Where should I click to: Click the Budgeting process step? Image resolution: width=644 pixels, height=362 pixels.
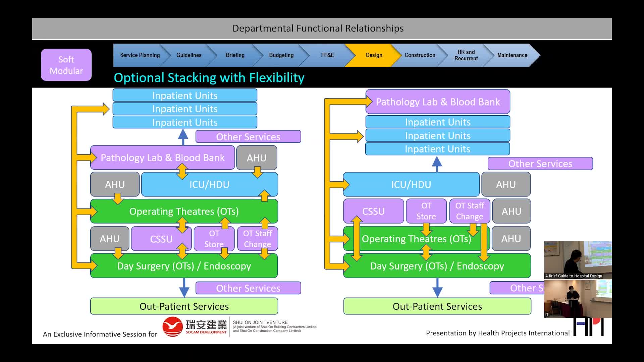(281, 55)
